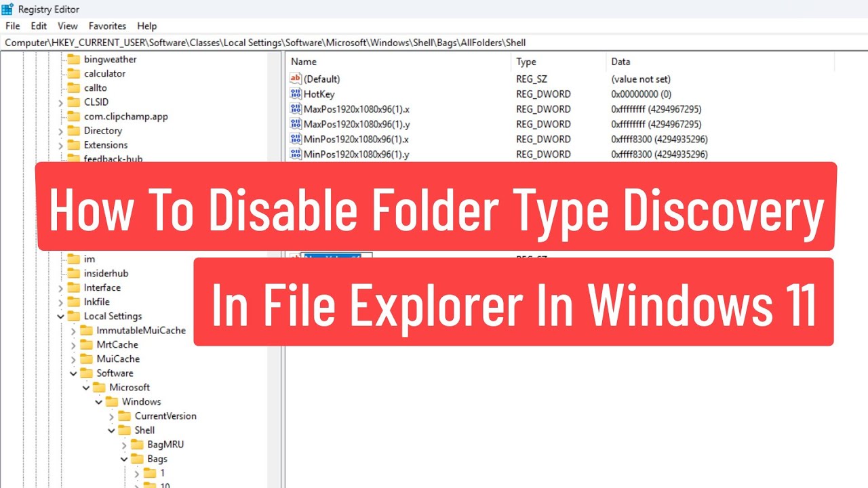Sort values by the Data column header
868x488 pixels.
(x=719, y=62)
